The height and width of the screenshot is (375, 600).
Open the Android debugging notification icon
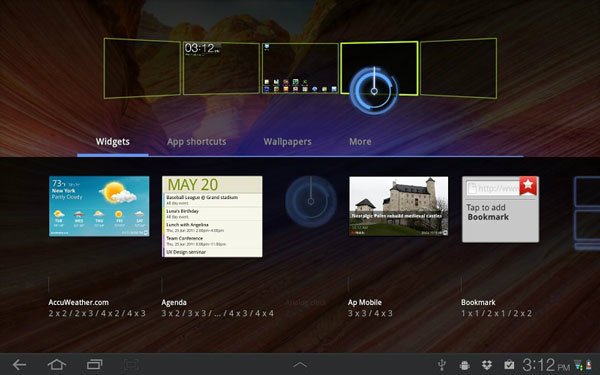point(464,365)
